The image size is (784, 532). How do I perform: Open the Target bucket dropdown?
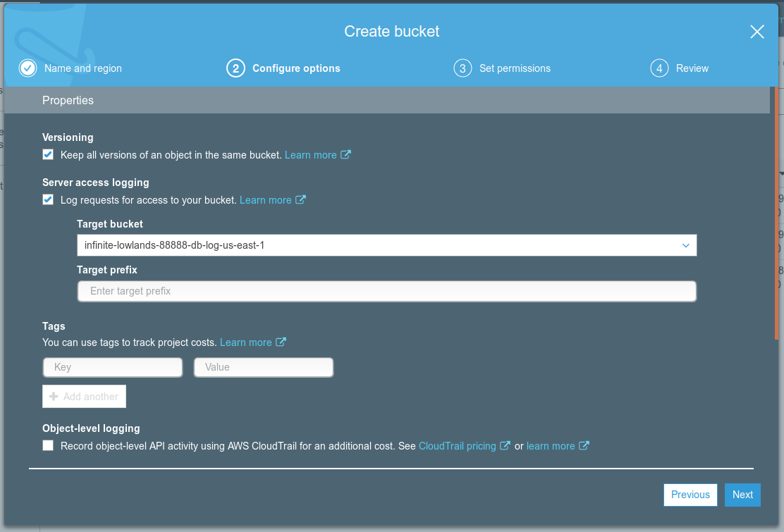386,245
